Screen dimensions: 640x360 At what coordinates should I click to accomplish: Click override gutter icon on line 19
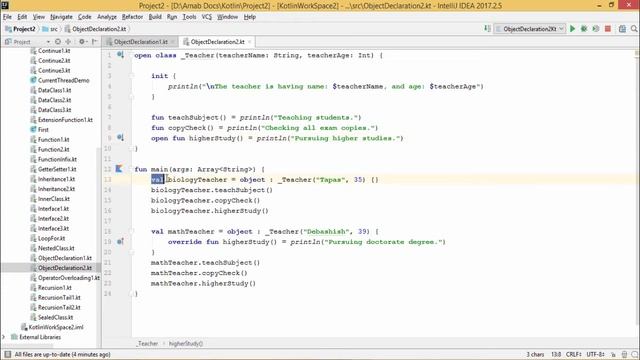(120, 241)
